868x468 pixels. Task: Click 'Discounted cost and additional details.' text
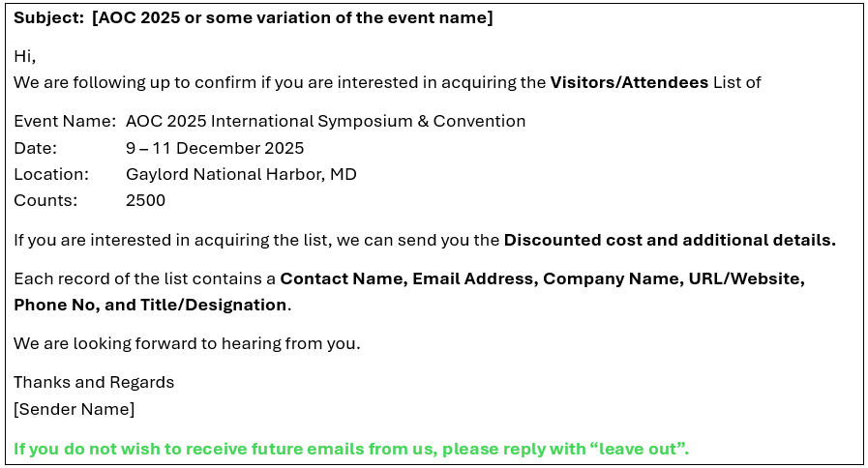point(670,240)
